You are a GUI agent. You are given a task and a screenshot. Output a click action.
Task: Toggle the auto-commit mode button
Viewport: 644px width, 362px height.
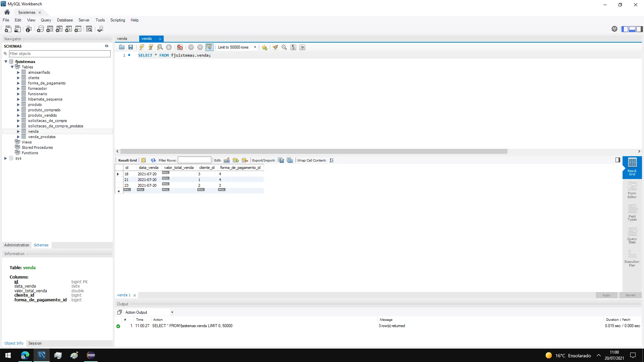click(x=209, y=47)
